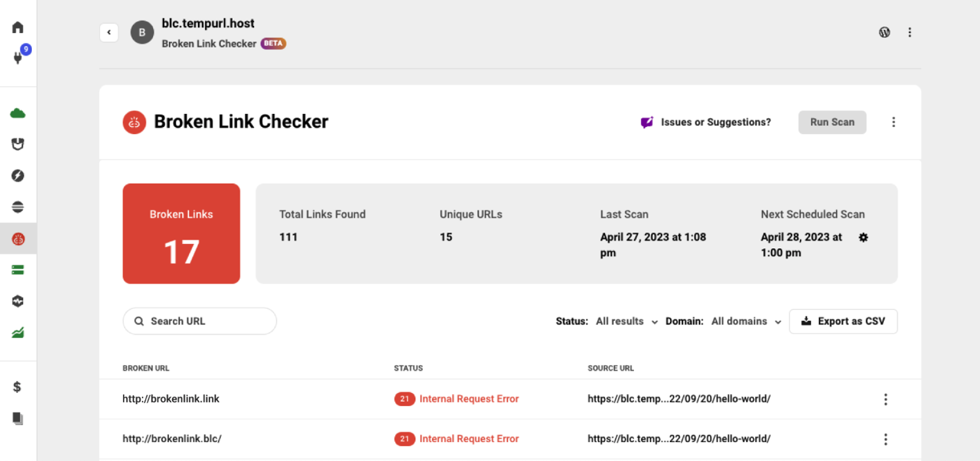Screen dimensions: 980x461
Task: Select the red Broken Link Checker sidebar icon
Action: 18,238
